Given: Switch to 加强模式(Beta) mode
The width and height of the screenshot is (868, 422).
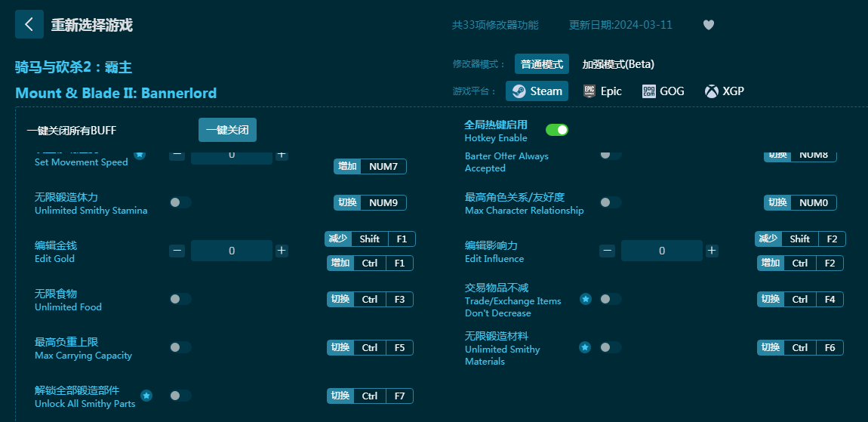Looking at the screenshot, I should [x=618, y=64].
